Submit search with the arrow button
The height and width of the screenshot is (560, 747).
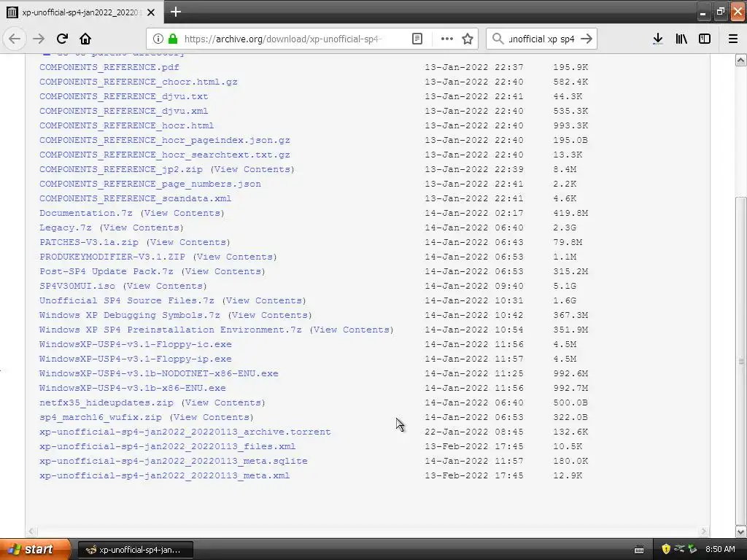click(x=587, y=39)
